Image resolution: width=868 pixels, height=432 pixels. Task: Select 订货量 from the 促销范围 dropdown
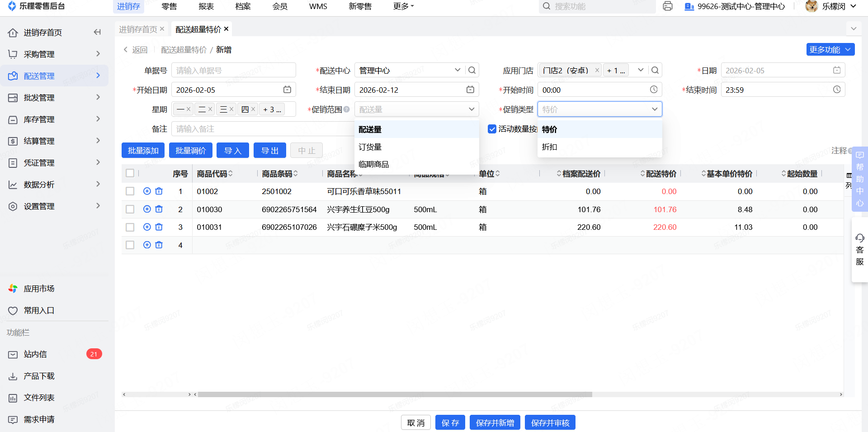click(370, 147)
